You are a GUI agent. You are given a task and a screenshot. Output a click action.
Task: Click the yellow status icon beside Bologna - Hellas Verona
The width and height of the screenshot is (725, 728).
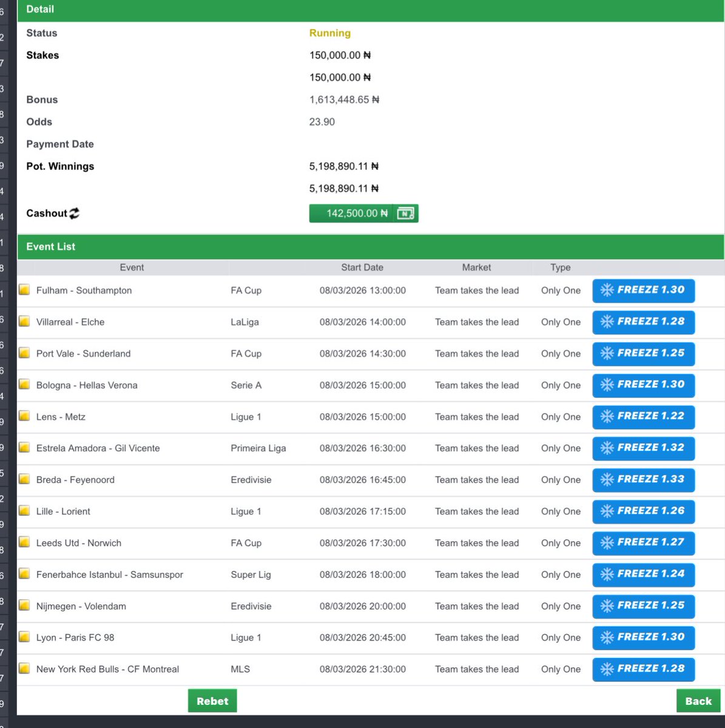coord(24,384)
